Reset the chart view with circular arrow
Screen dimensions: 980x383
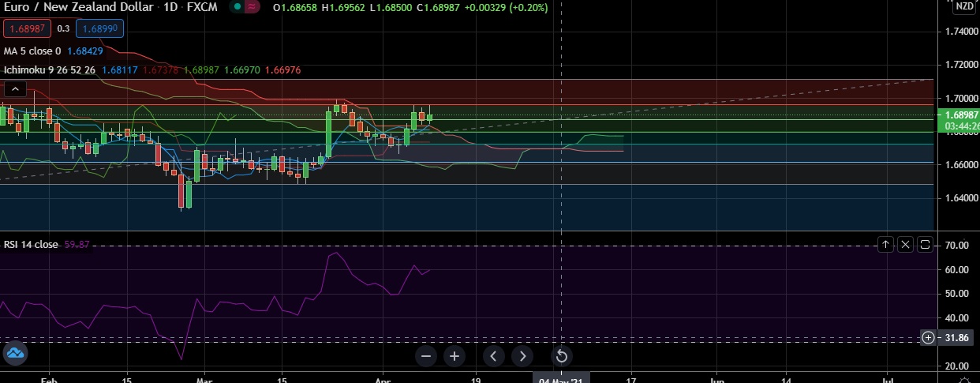(561, 356)
